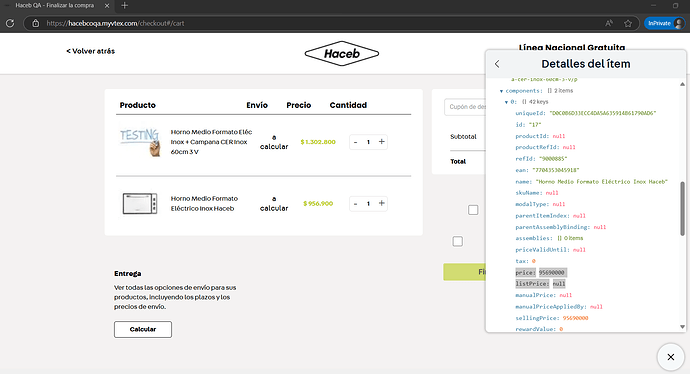Image resolution: width=690 pixels, height=374 pixels.
Task: Click the site info lock icon
Action: tap(36, 23)
